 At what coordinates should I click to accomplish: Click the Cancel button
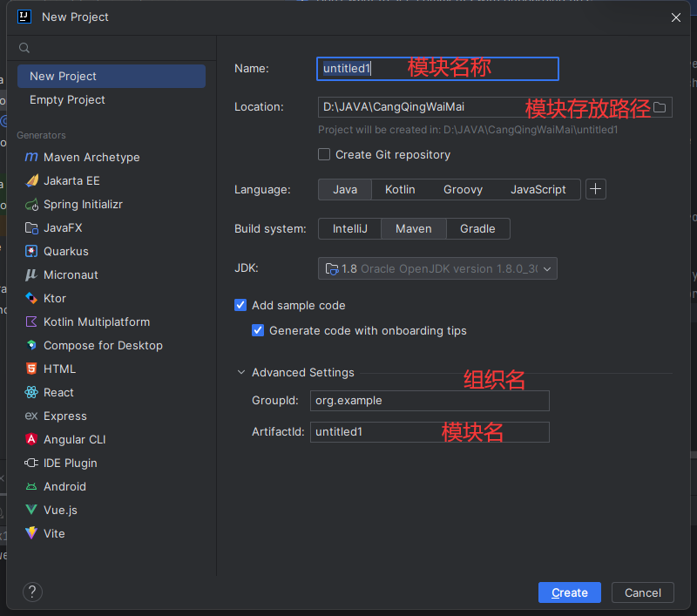(643, 592)
